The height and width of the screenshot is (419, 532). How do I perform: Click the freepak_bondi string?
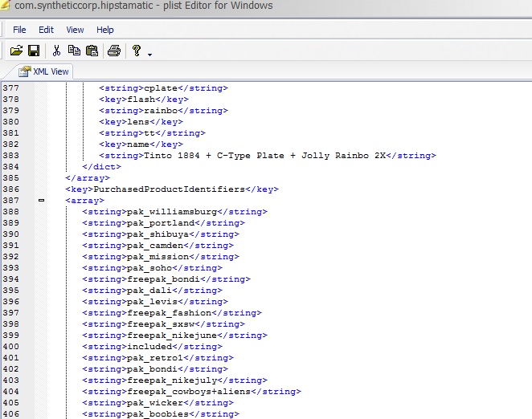pos(166,279)
